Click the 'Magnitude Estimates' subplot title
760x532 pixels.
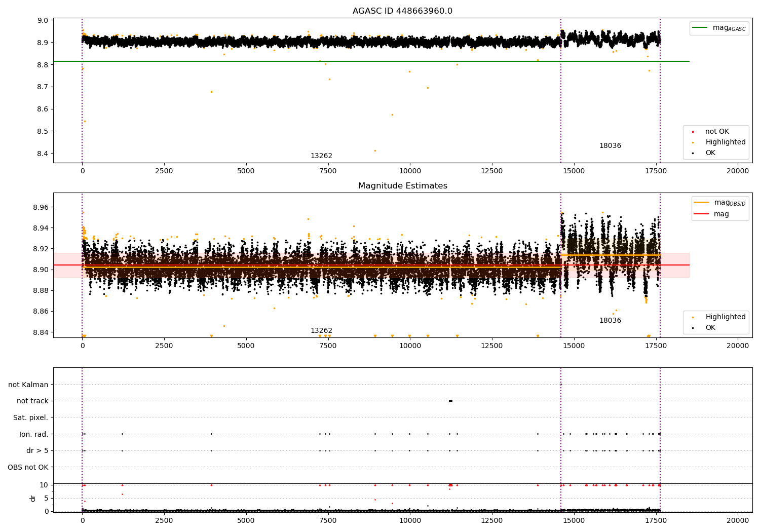pyautogui.click(x=402, y=186)
